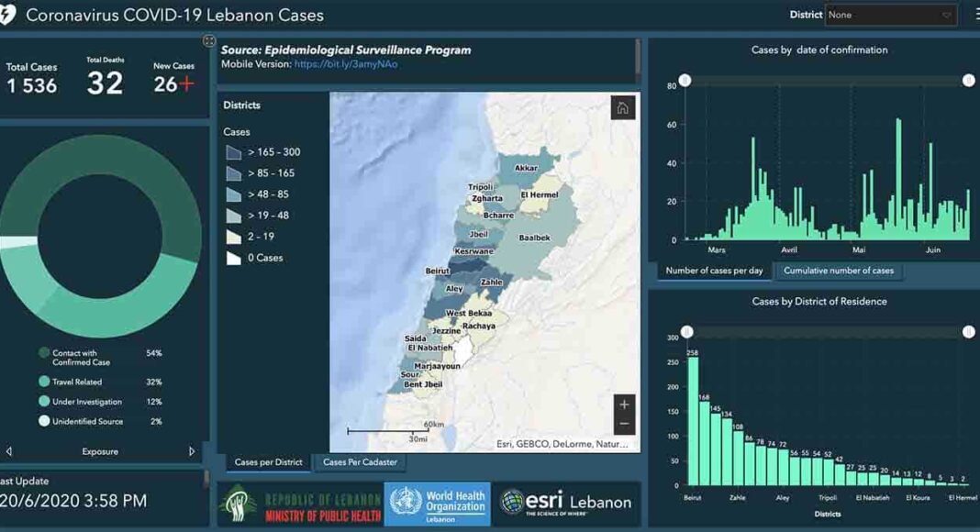Switch to Cumulative number of cases tab

tap(839, 271)
